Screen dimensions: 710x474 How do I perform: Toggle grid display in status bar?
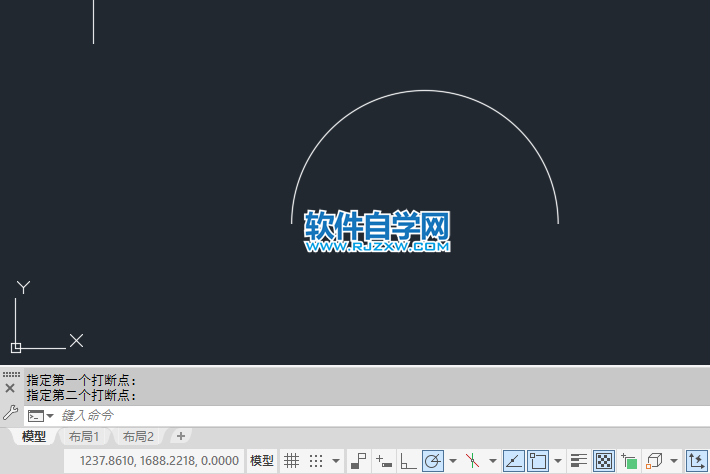pyautogui.click(x=291, y=461)
